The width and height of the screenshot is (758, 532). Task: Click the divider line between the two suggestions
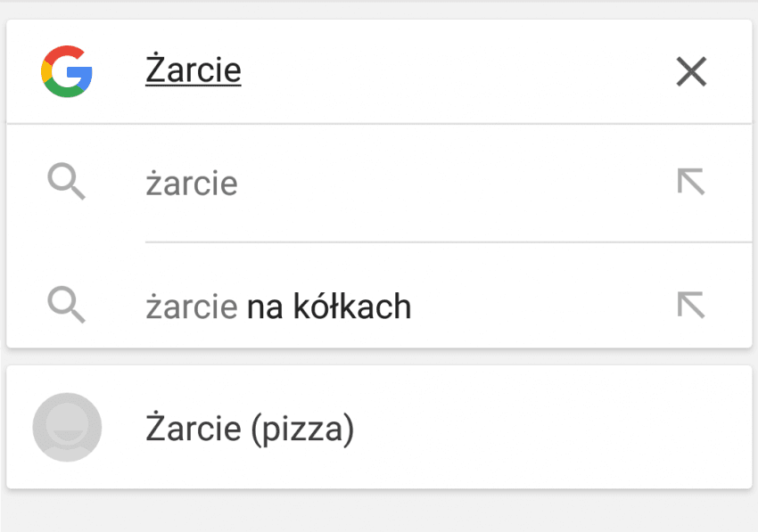point(449,241)
